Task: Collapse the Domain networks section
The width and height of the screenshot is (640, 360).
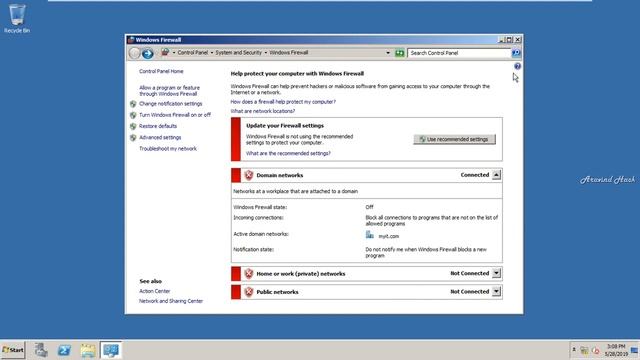Action: (496, 175)
